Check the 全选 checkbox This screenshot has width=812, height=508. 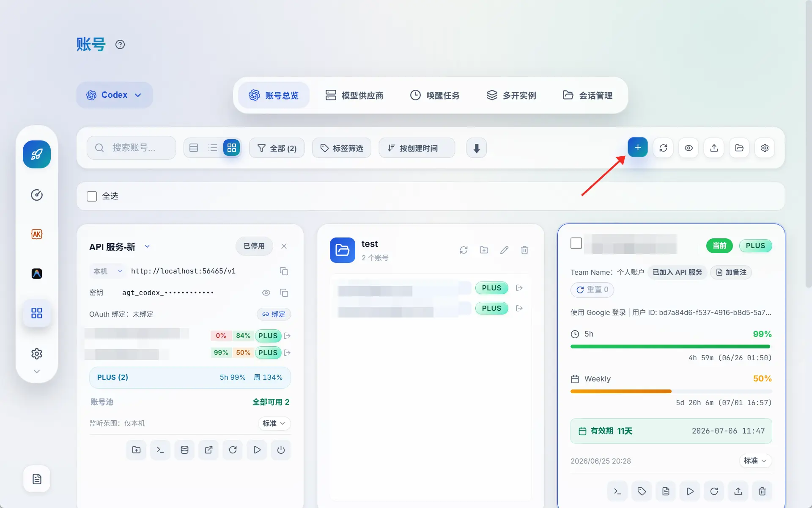tap(92, 196)
